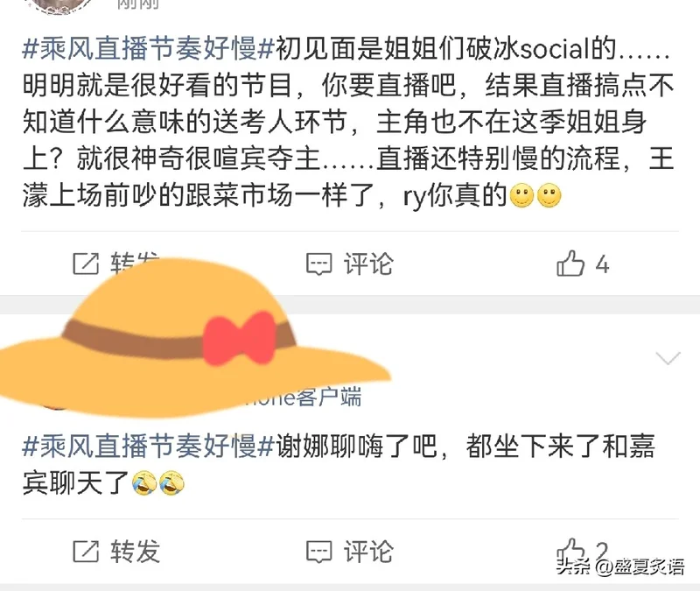Open the first post text about 王濛上场
700x591 pixels.
coord(348,122)
